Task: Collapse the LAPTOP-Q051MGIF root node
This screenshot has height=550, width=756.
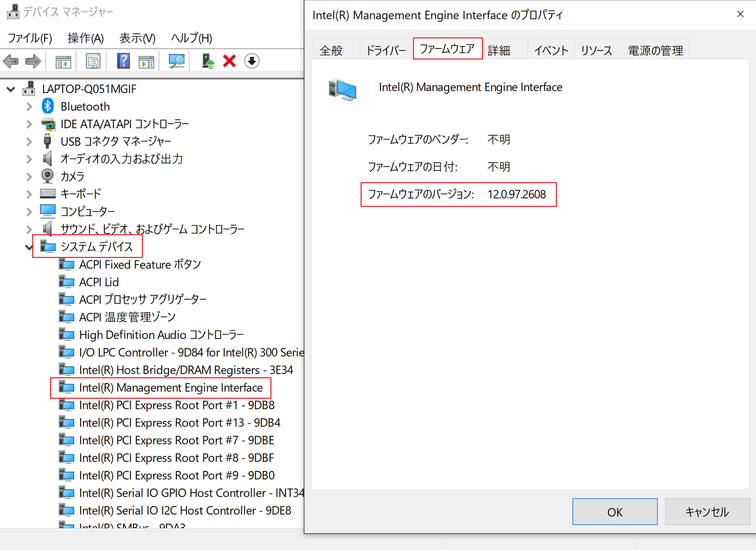Action: pyautogui.click(x=11, y=89)
